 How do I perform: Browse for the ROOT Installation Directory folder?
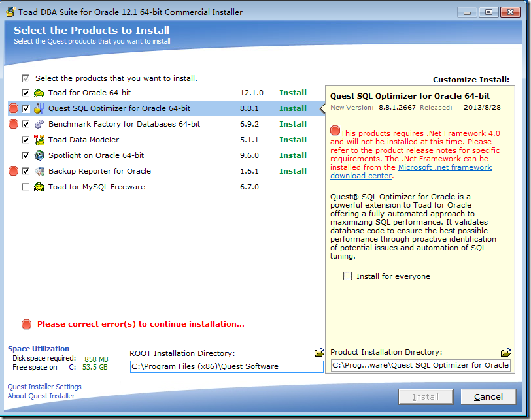pyautogui.click(x=319, y=353)
